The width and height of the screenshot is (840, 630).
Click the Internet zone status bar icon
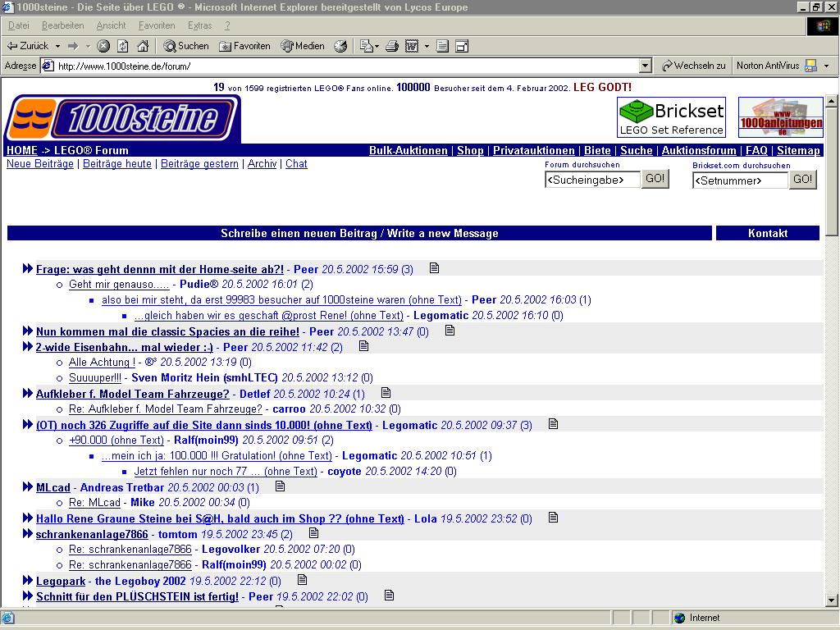(680, 619)
